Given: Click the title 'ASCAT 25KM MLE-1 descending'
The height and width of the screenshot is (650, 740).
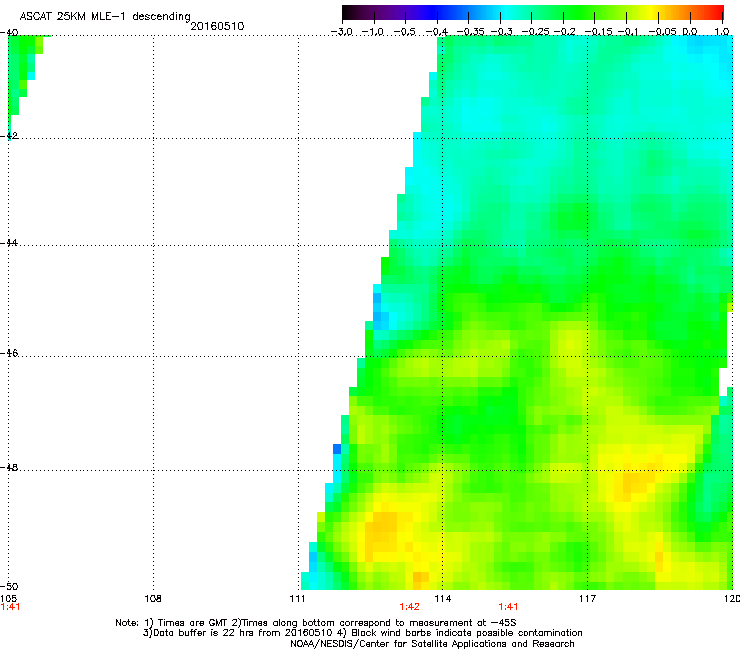Looking at the screenshot, I should [105, 16].
